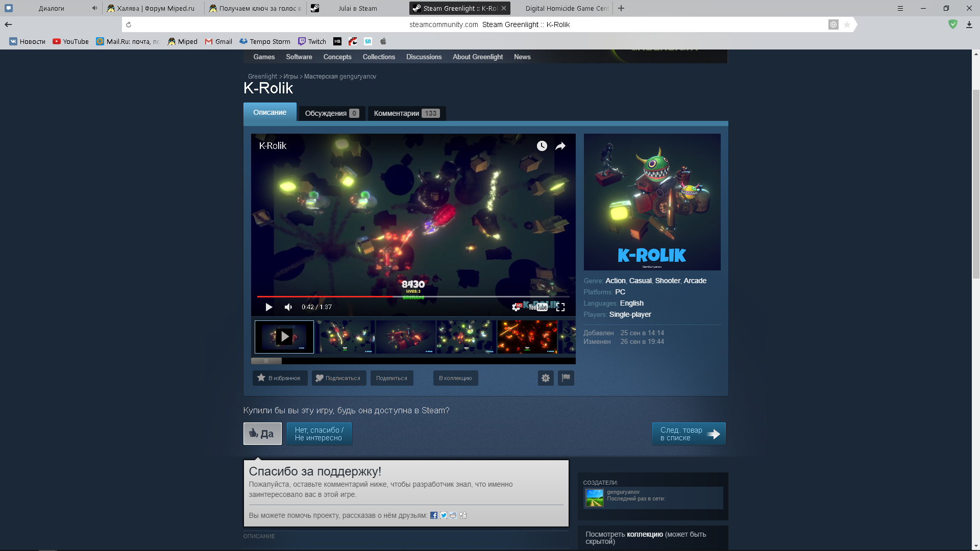
Task: Open the Поделиться share button
Action: click(x=391, y=378)
